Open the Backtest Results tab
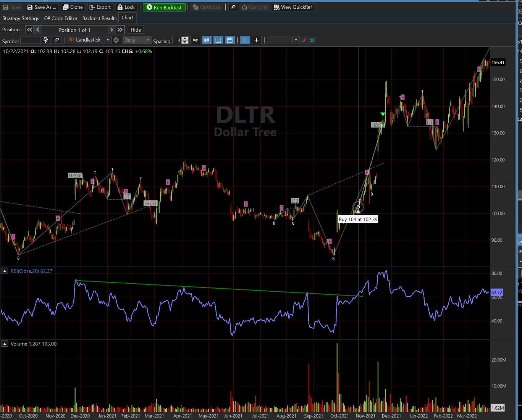This screenshot has height=420, width=522. pyautogui.click(x=99, y=18)
